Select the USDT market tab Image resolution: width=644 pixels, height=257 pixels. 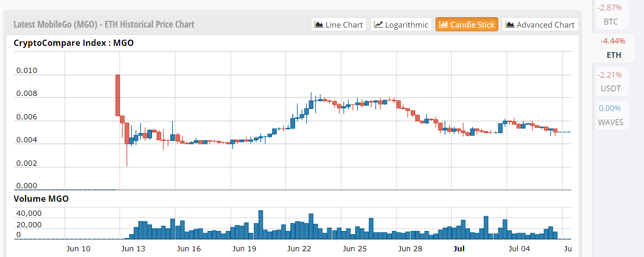(x=611, y=81)
